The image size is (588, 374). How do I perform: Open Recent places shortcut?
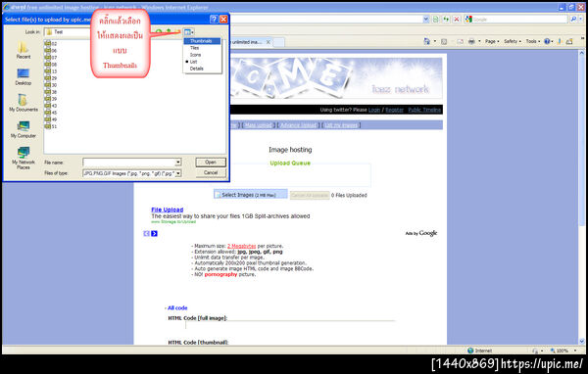[x=23, y=50]
